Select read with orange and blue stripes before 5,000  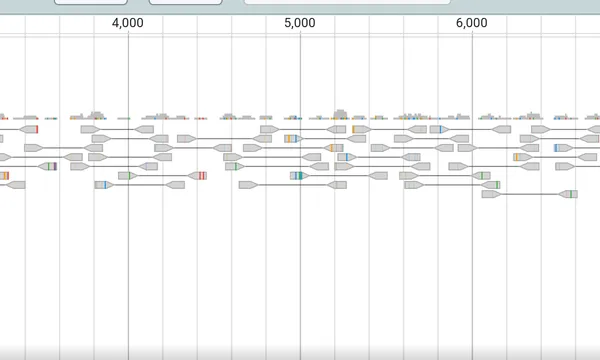coord(293,138)
